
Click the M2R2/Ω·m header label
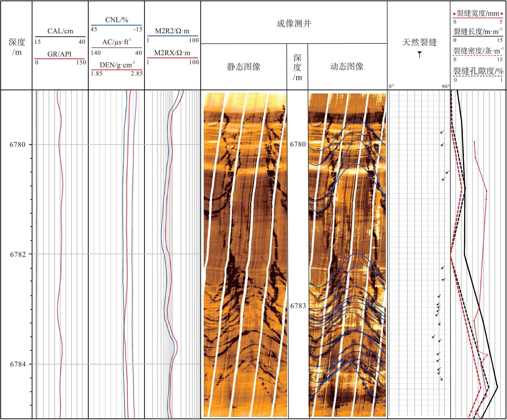click(172, 31)
